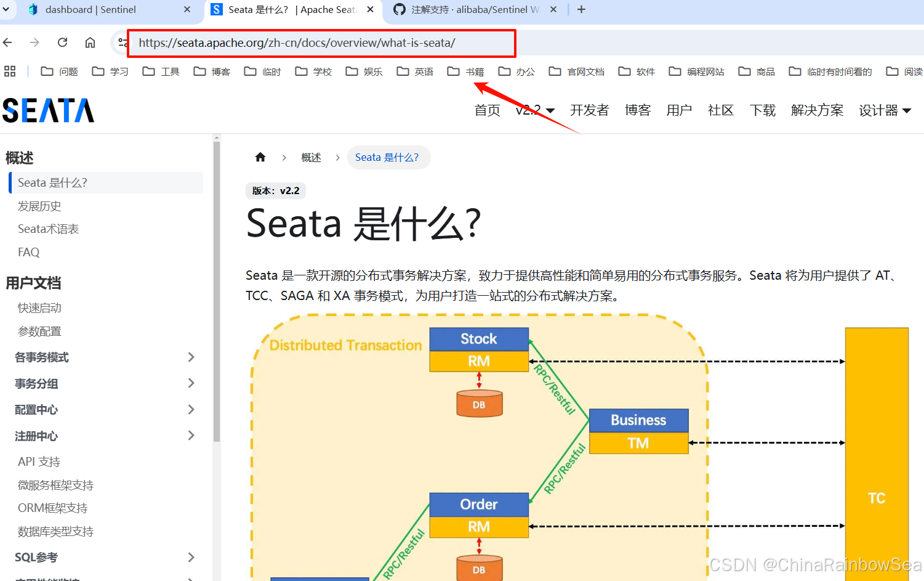This screenshot has width=924, height=581.
Task: Open a new browser tab
Action: tap(581, 9)
